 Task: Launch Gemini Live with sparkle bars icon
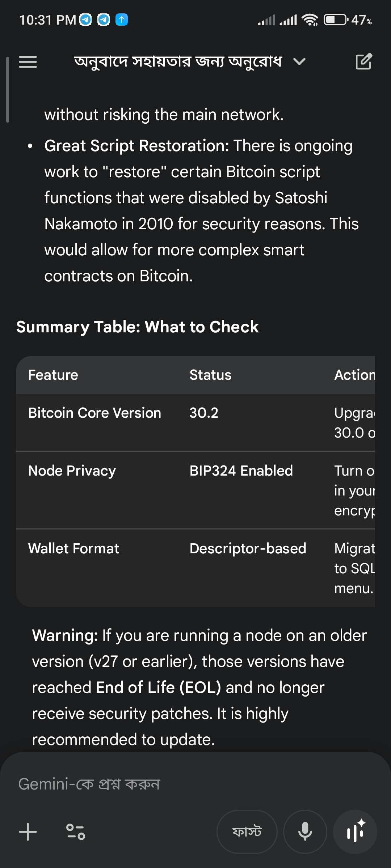point(355,831)
